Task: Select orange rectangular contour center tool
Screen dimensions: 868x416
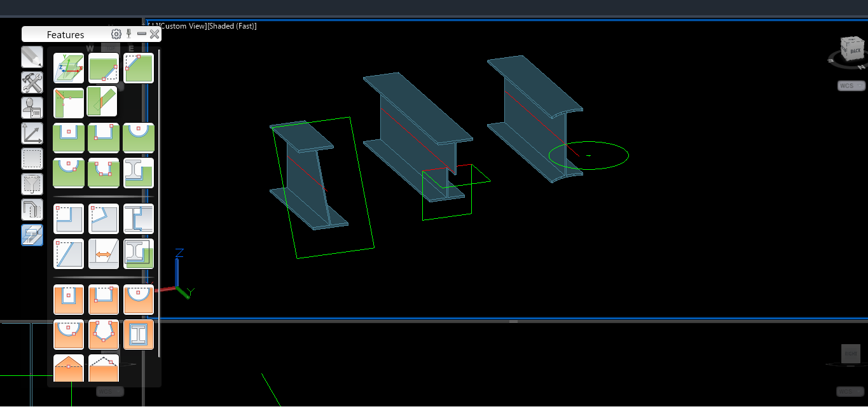Action: [69, 300]
